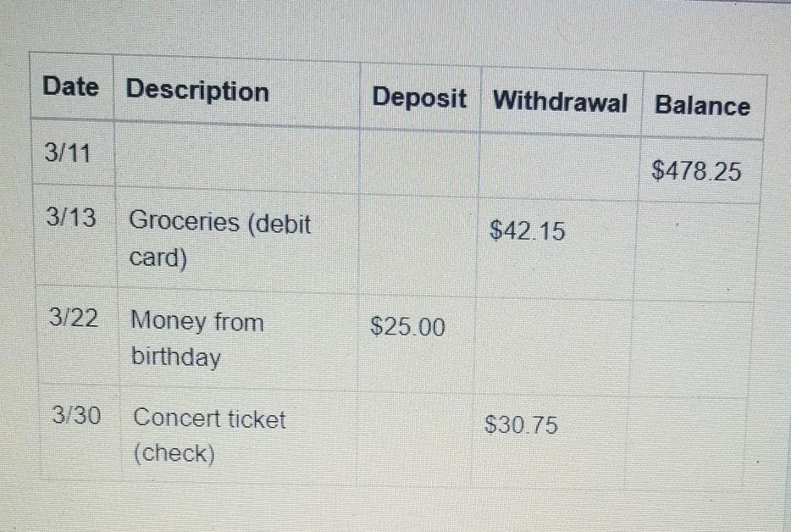Select the Withdrawal column header
The height and width of the screenshot is (532, 791).
[x=560, y=102]
